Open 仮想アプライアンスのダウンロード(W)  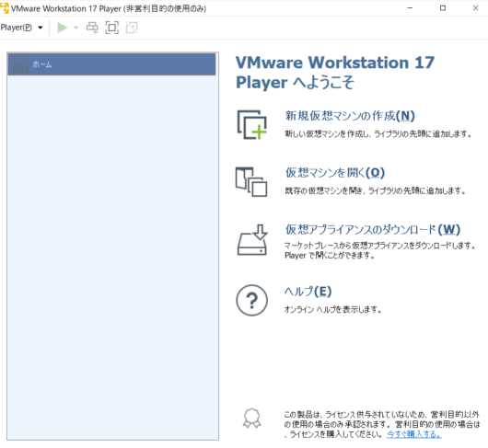click(x=373, y=230)
